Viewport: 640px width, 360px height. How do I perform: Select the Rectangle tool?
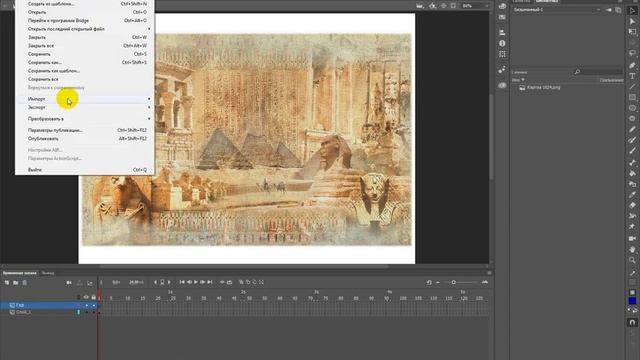click(632, 97)
